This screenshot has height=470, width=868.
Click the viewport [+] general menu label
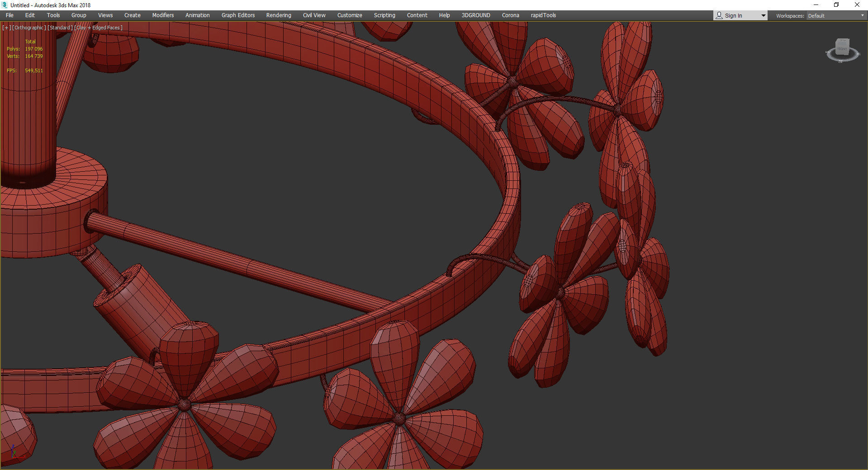point(6,28)
